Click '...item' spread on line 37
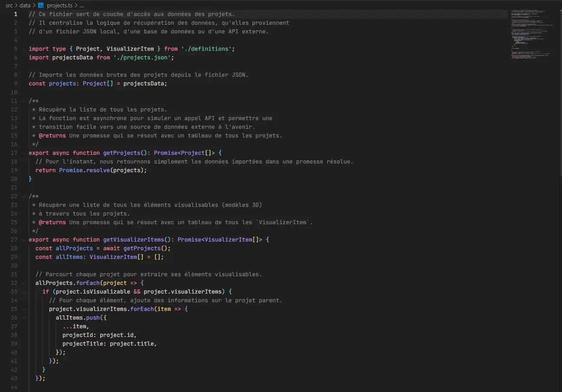Image resolution: width=562 pixels, height=392 pixels. (x=74, y=326)
